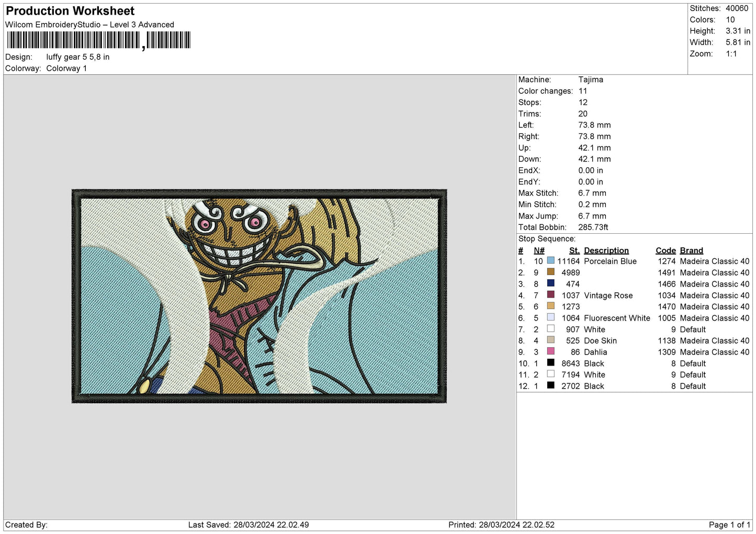Click the Luffy embroidery design preview
This screenshot has width=756, height=534.
(x=259, y=296)
